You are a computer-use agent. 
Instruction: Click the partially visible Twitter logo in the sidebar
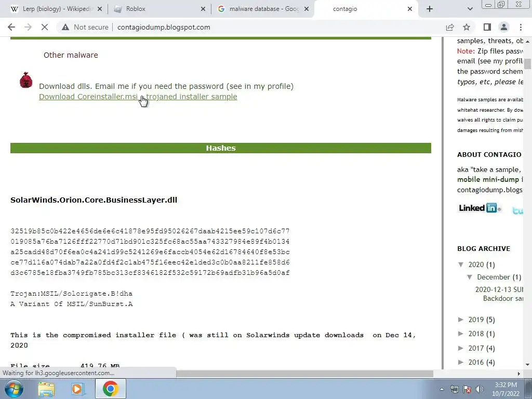click(518, 210)
